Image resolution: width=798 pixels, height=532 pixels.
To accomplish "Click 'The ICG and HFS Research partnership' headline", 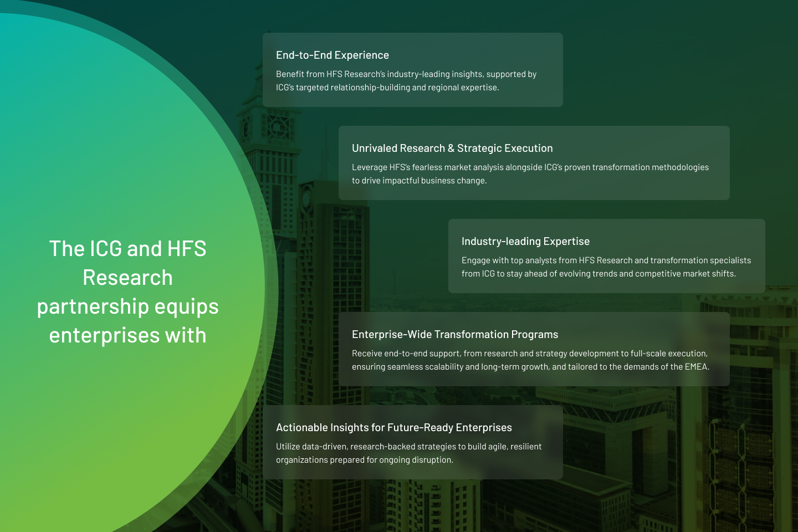I will [x=128, y=291].
